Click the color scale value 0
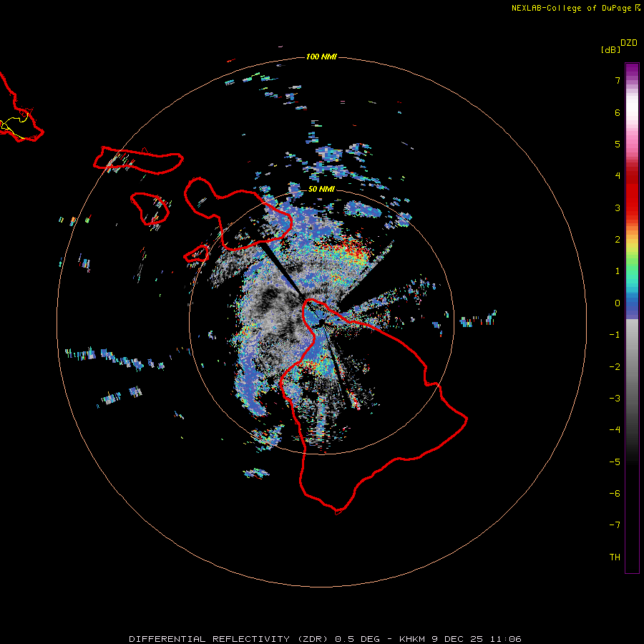644x644 pixels. click(x=618, y=303)
